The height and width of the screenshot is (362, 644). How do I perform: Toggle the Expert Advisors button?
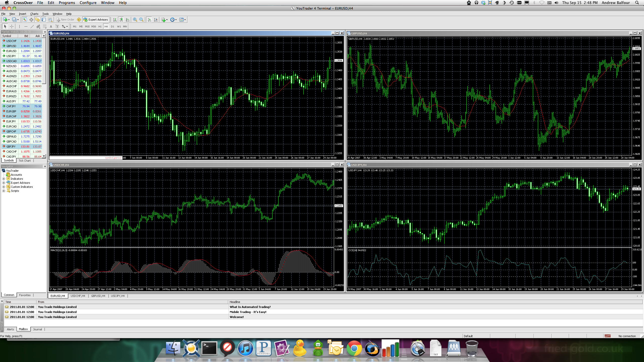[x=96, y=20]
